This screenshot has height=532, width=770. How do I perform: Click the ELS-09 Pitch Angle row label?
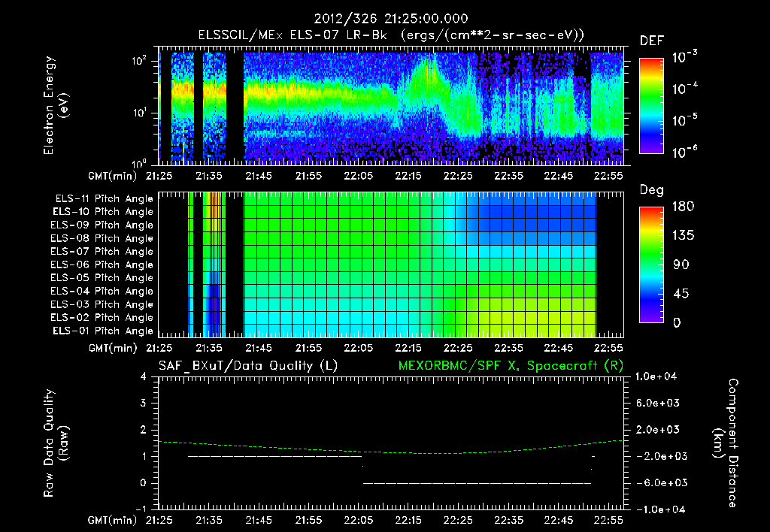pos(102,225)
